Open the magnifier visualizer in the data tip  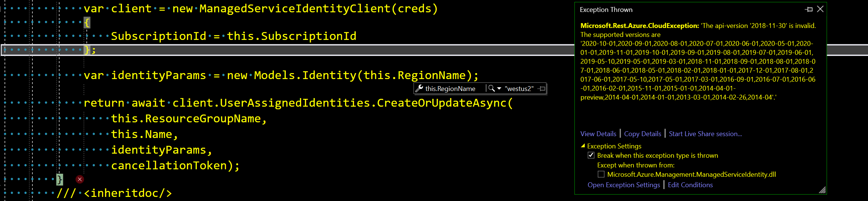pyautogui.click(x=491, y=88)
